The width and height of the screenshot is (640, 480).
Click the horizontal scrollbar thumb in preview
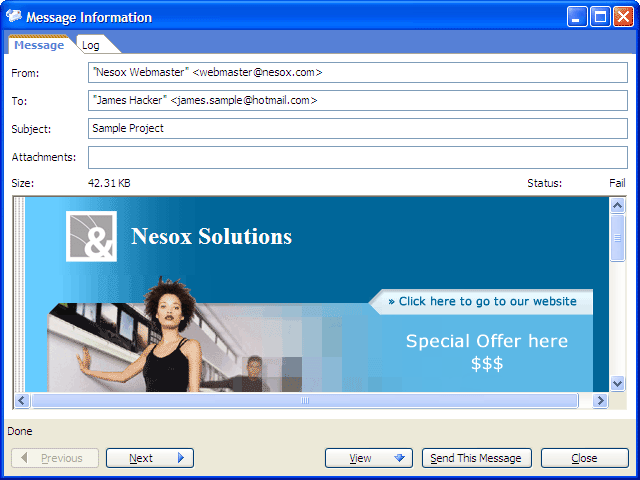click(x=305, y=400)
